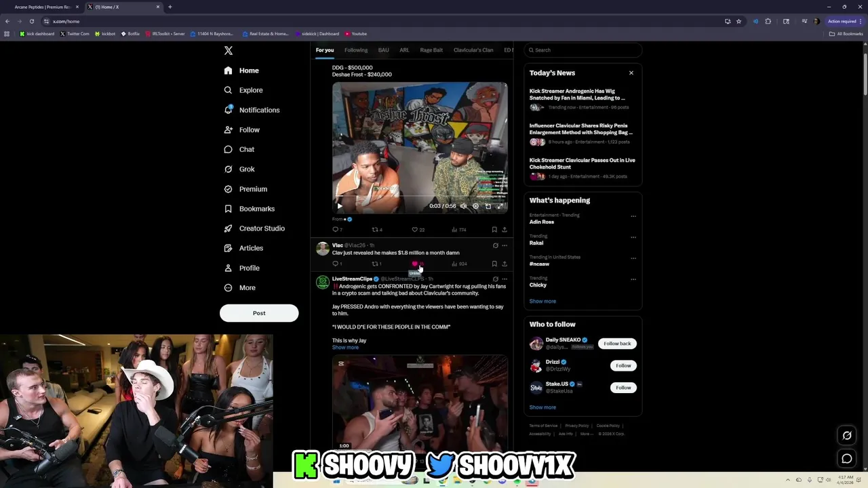The width and height of the screenshot is (868, 488).
Task: Open Clavicular chokehold stunt news story
Action: click(x=582, y=168)
